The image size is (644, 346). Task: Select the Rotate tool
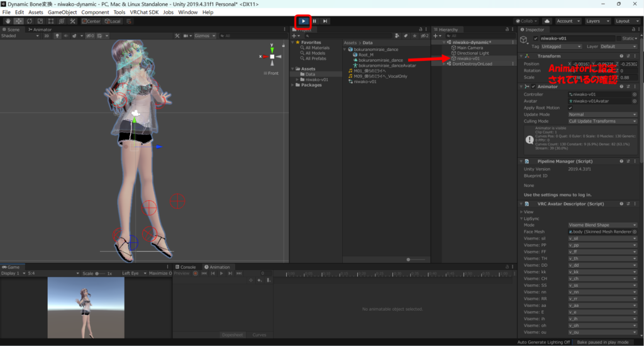coord(30,21)
